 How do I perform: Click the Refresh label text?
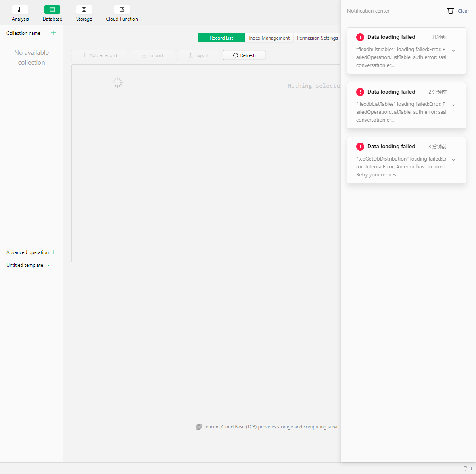coord(248,55)
